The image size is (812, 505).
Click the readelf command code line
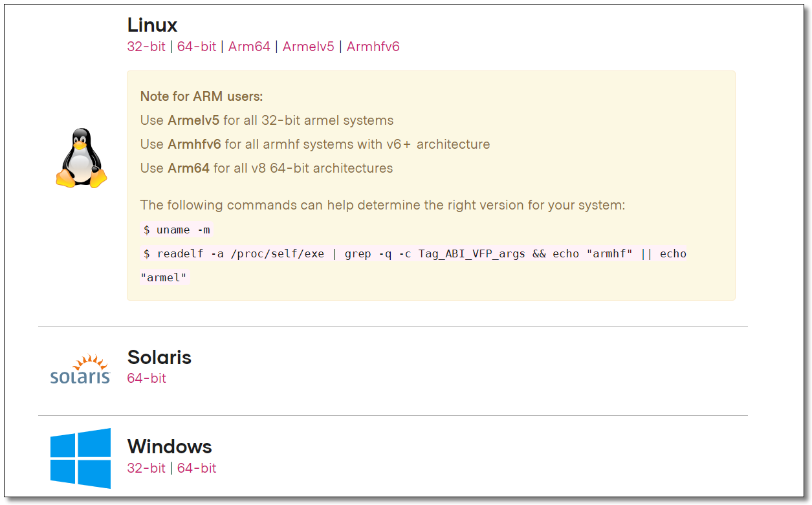(x=414, y=253)
